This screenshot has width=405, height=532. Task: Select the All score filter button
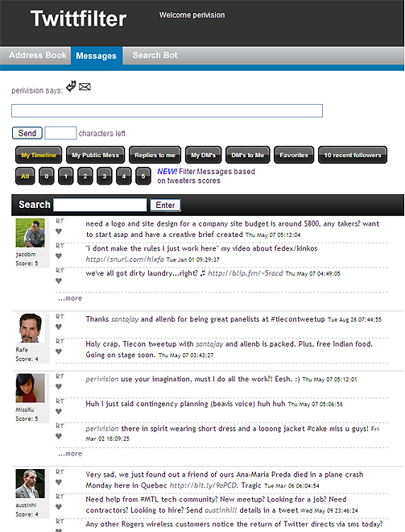[x=25, y=176]
